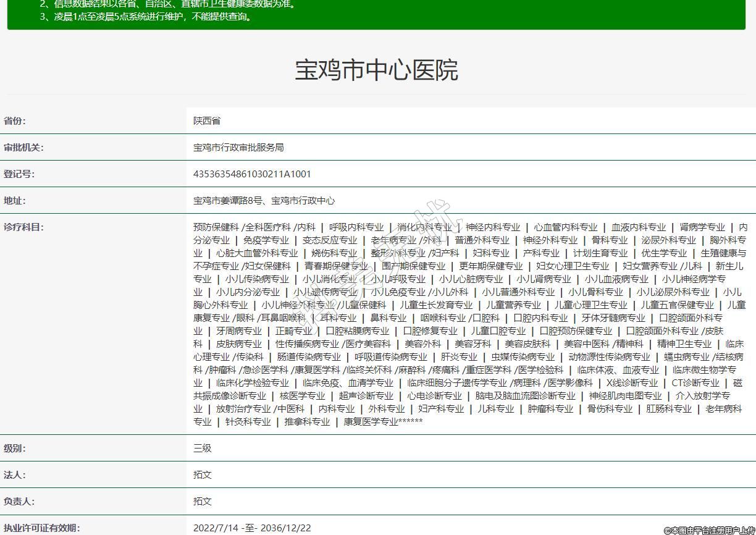Select the validity date 2022/7/14 -至- 2036/12/22
Image resolution: width=756 pixels, height=535 pixels.
point(252,528)
